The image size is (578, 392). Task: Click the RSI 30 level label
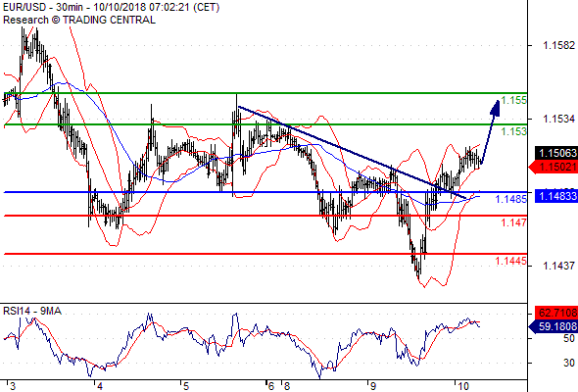[569, 363]
